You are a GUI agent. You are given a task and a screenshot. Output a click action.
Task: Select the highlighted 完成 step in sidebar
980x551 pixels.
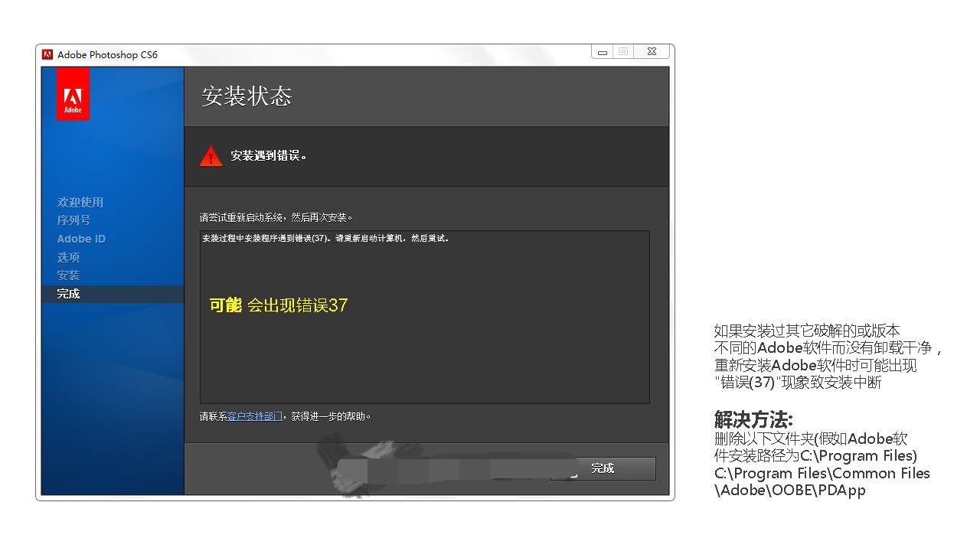click(113, 294)
